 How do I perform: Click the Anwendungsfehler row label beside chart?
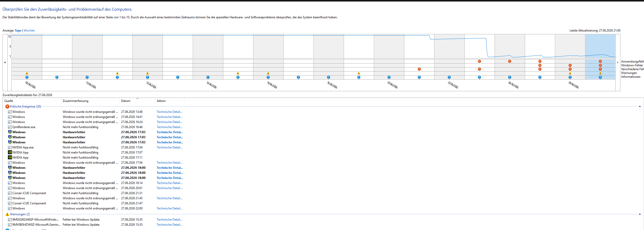(x=632, y=62)
